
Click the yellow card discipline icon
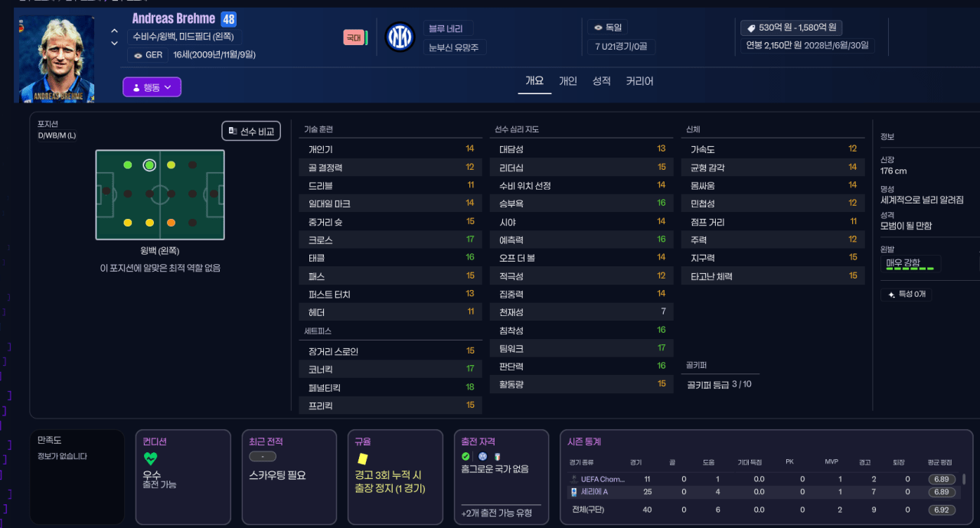(x=362, y=458)
